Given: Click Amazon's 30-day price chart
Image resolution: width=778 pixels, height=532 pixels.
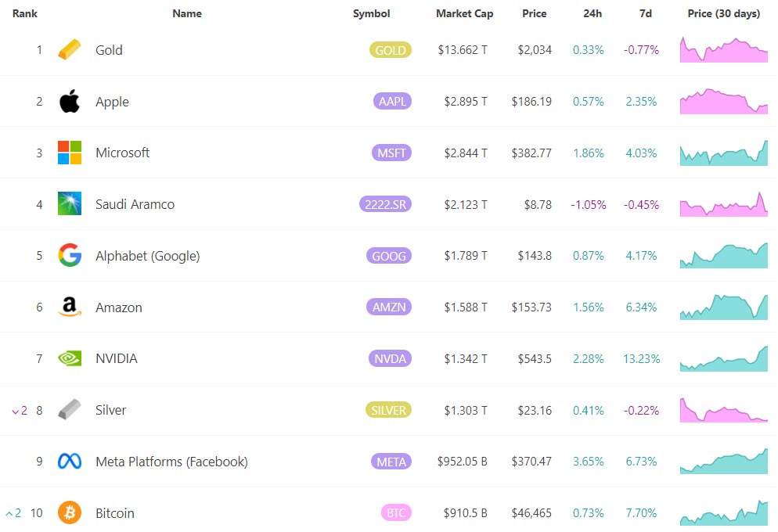Looking at the screenshot, I should (x=724, y=307).
